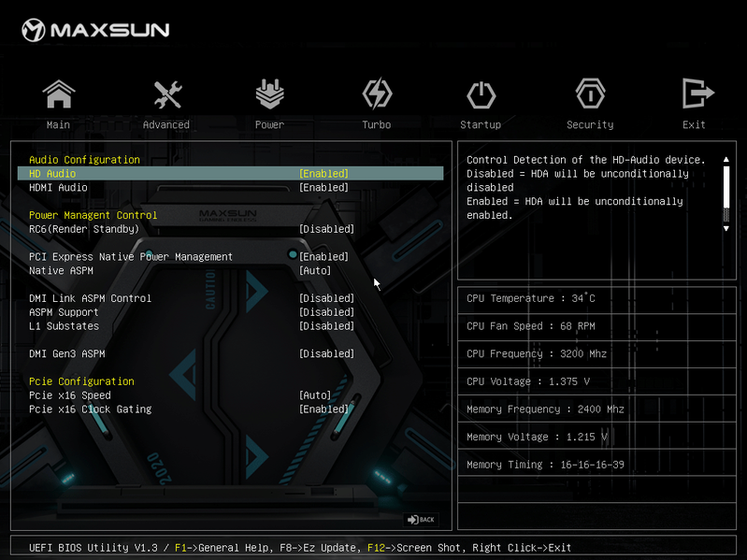Select the DMI Link ASPM Control label

pyautogui.click(x=90, y=298)
